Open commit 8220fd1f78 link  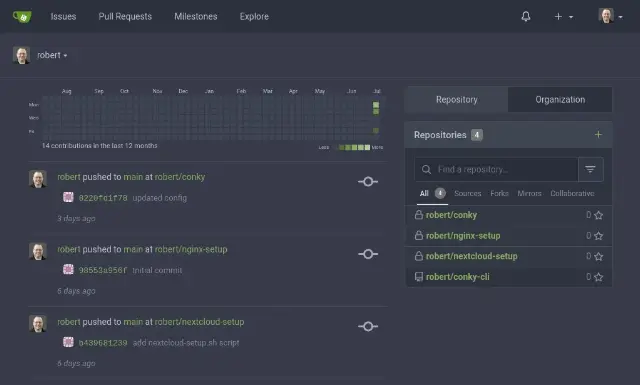pyautogui.click(x=103, y=198)
